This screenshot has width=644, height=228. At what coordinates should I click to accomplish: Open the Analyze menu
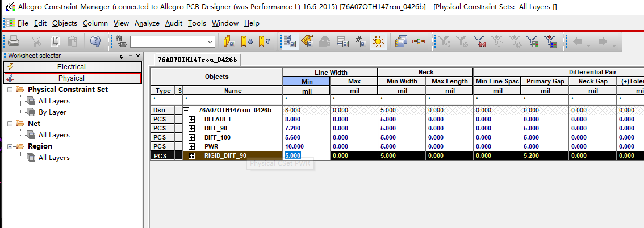tap(147, 23)
